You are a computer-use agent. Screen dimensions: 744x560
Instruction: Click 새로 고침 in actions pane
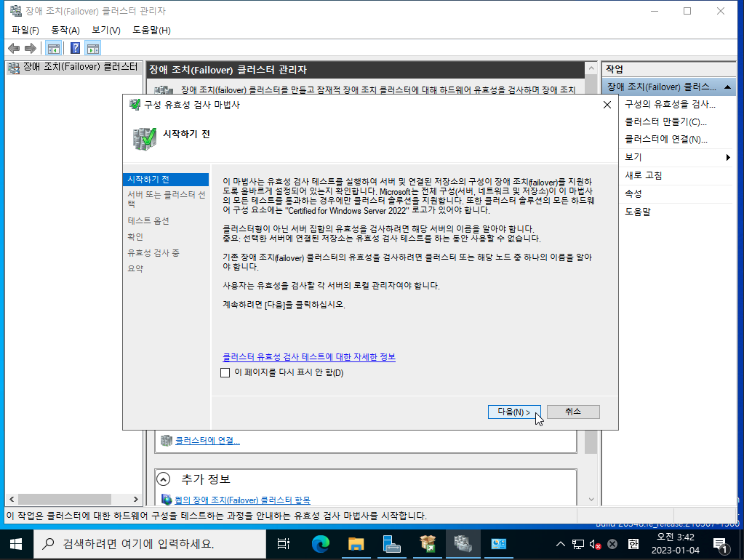tap(643, 175)
